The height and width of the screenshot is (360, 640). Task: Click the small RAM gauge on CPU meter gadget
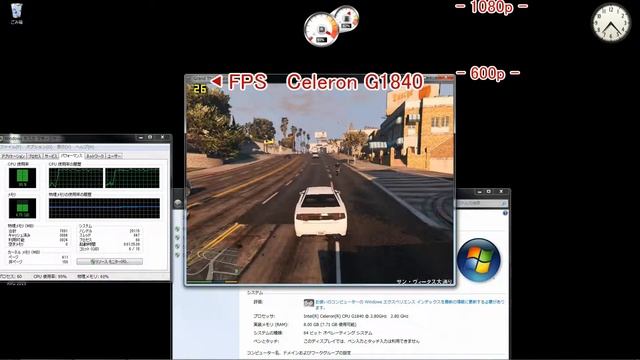[347, 18]
